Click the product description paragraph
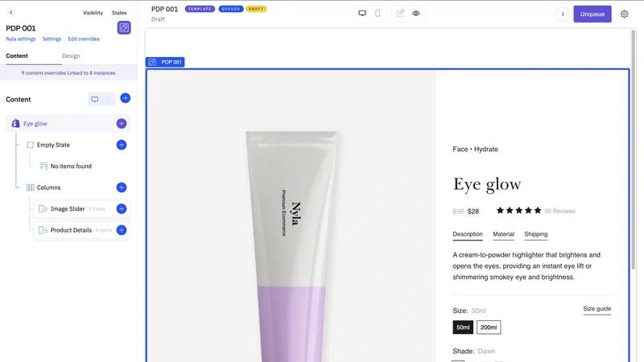This screenshot has height=362, width=644. [x=526, y=266]
